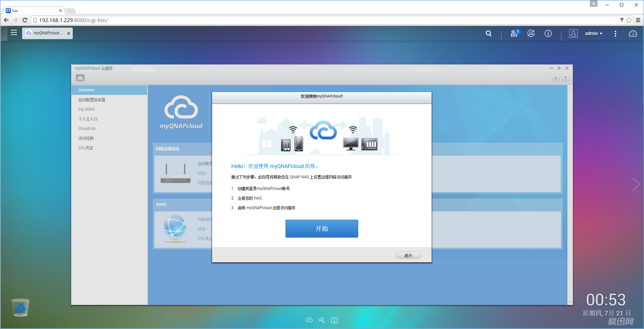The image size is (644, 329).
Task: Click the app window vertical scrollbar
Action: (x=570, y=195)
